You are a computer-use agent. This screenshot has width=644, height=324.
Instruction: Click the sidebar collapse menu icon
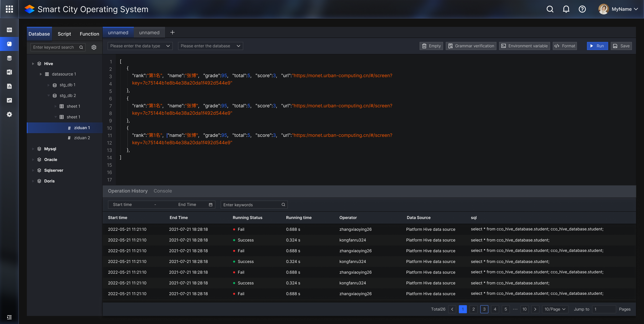click(x=9, y=317)
